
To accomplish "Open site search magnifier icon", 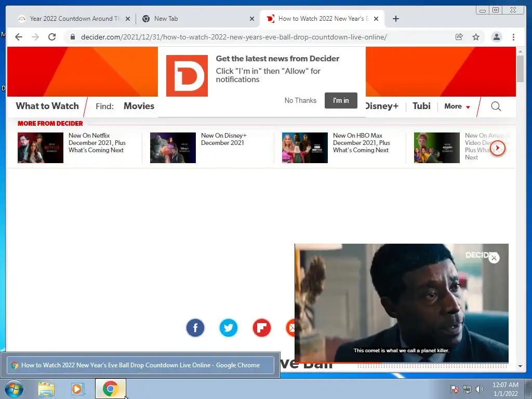I will 496,107.
